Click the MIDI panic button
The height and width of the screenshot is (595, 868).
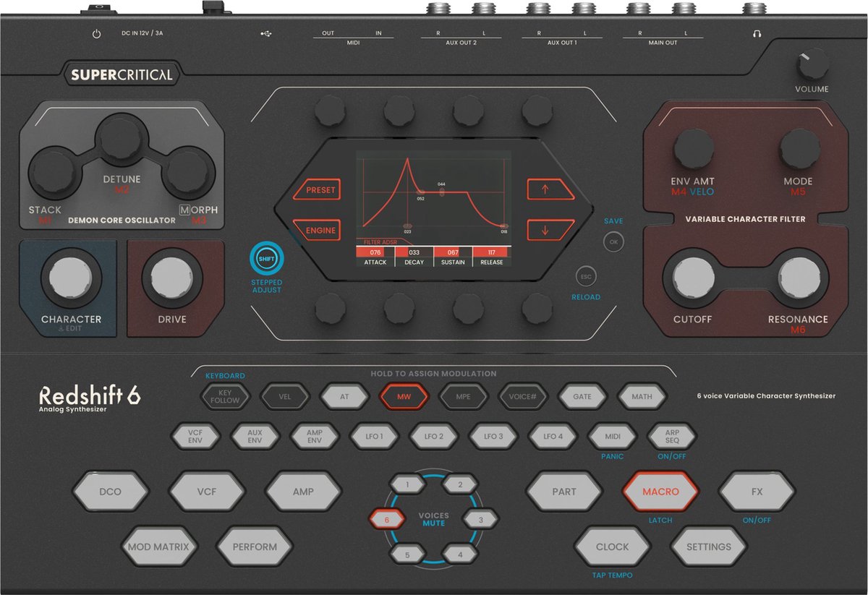pyautogui.click(x=612, y=437)
